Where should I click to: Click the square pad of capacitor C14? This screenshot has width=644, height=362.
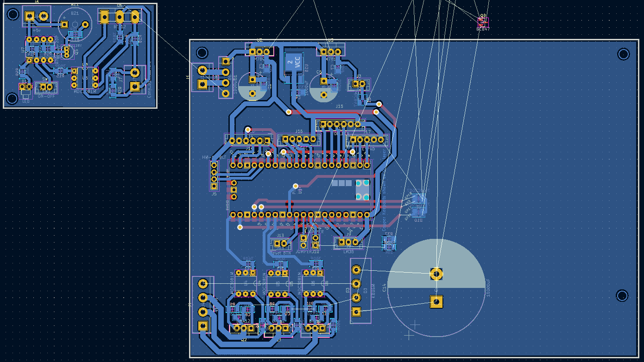pyautogui.click(x=436, y=302)
